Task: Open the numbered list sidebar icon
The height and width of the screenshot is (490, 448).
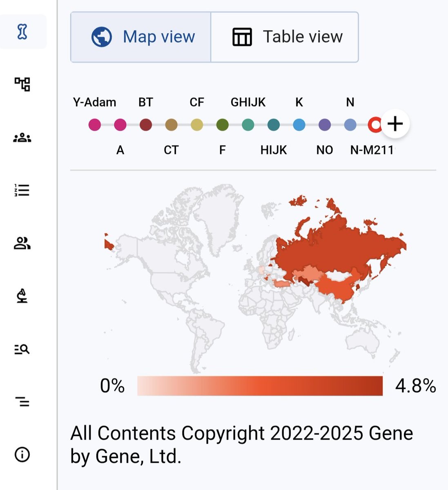Action: [x=22, y=190]
